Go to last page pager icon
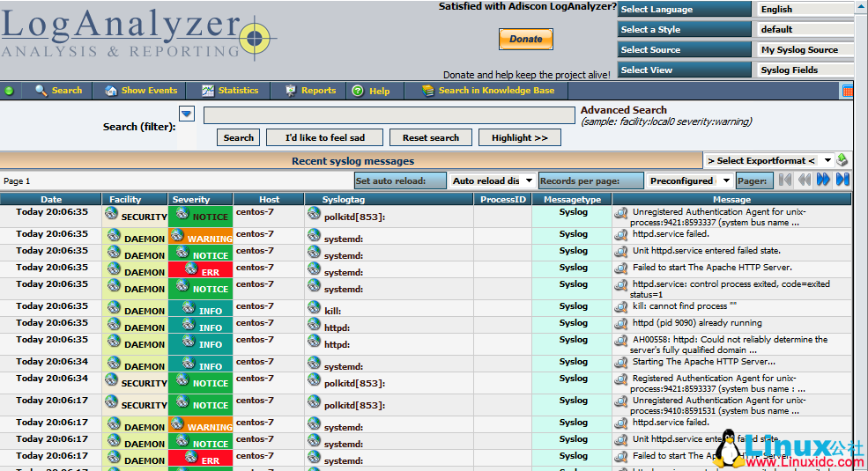 842,180
